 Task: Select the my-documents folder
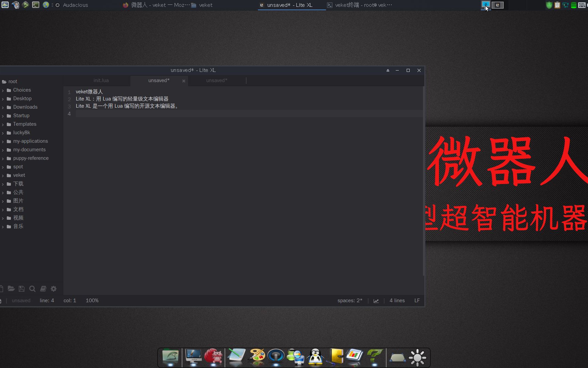tap(31, 150)
